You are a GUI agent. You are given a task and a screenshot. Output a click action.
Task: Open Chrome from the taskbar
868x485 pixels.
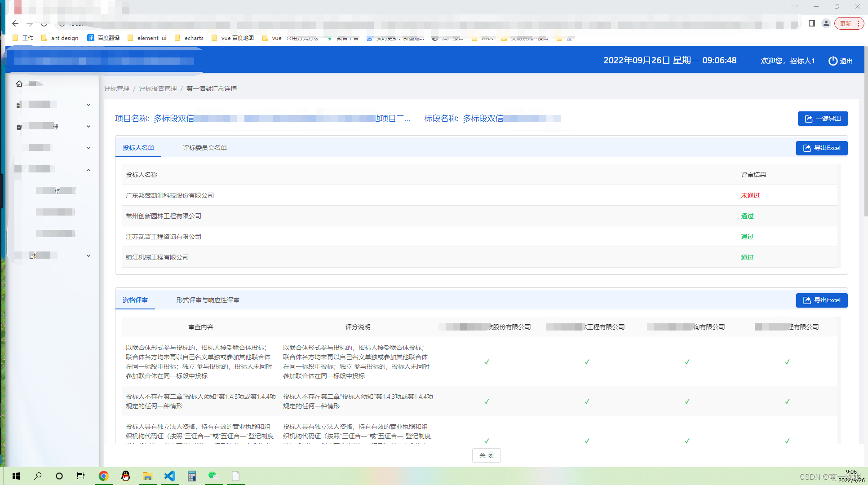coord(103,476)
